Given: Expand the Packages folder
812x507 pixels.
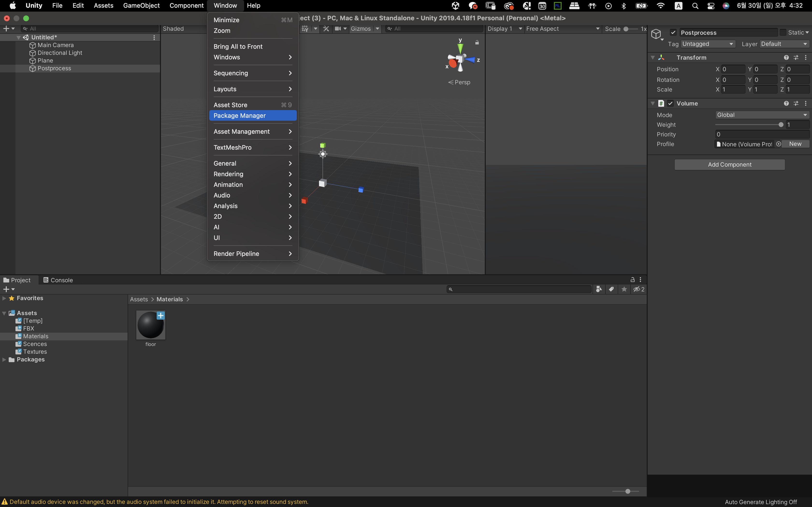Looking at the screenshot, I should coord(4,359).
